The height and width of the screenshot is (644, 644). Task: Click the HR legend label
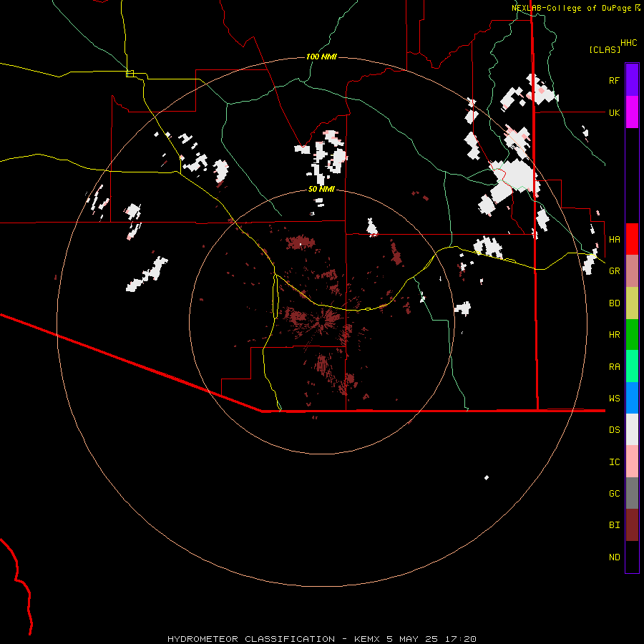click(614, 335)
